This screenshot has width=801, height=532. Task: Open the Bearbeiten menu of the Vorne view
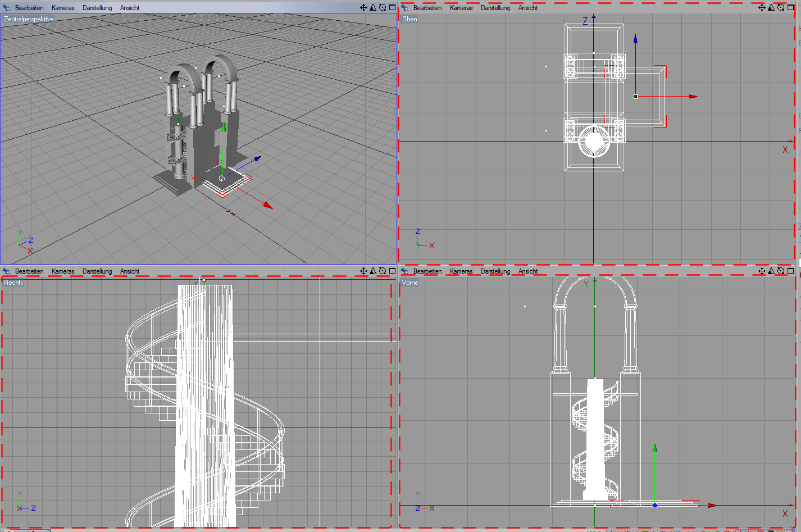pos(427,271)
